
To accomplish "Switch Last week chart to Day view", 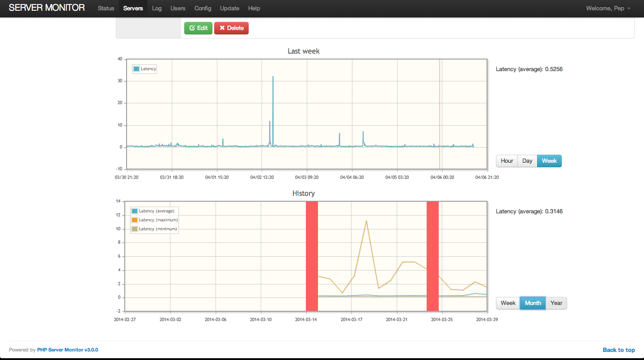I will click(527, 161).
